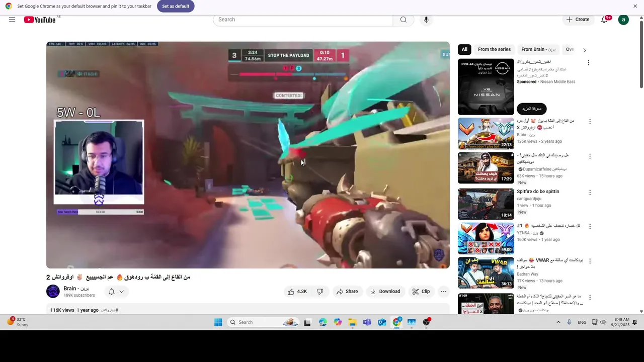Open the YouTube hamburger guide menu
Viewport: 644px width, 362px height.
point(12,20)
